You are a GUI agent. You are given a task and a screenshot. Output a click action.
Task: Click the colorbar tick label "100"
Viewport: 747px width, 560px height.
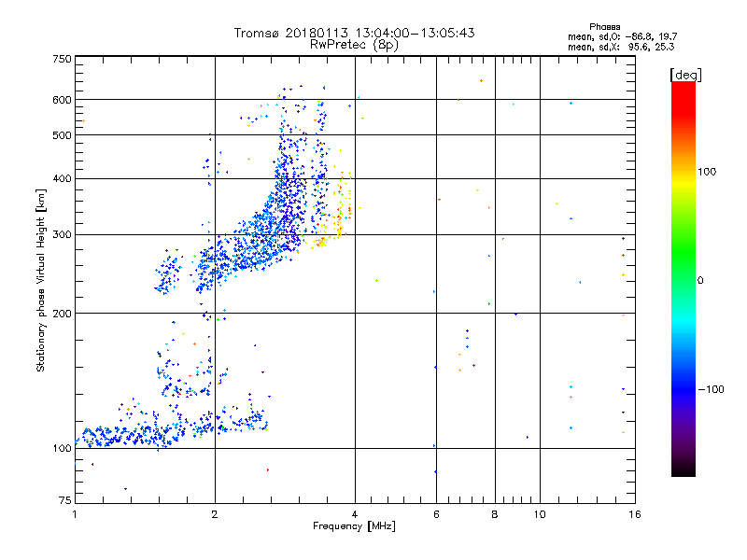click(x=707, y=172)
